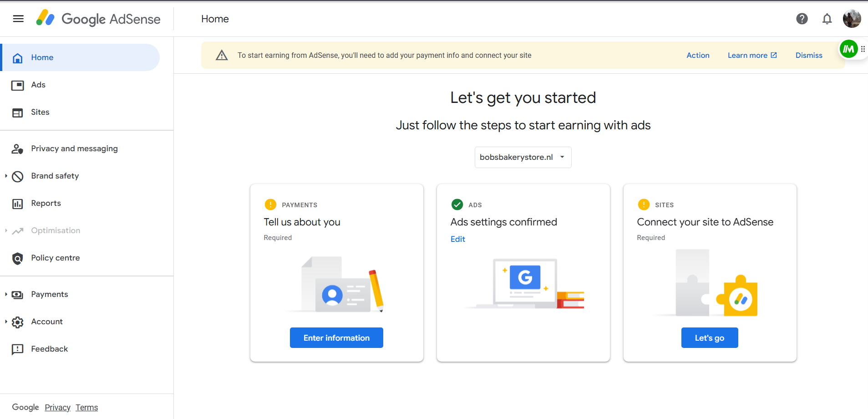Click the Feedback speech bubble icon
Viewport: 868px width, 419px height.
click(x=17, y=349)
